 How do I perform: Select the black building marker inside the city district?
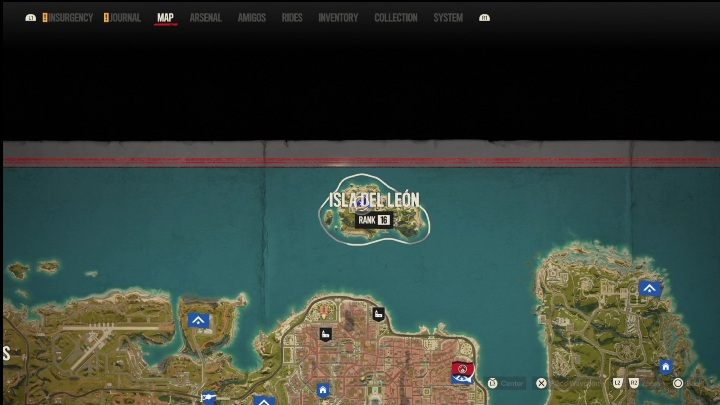point(326,334)
